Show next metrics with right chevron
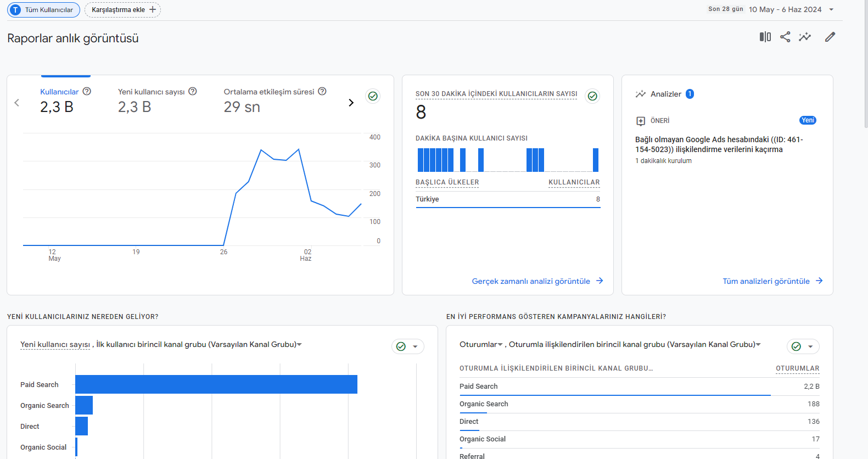This screenshot has height=459, width=868. click(x=351, y=103)
